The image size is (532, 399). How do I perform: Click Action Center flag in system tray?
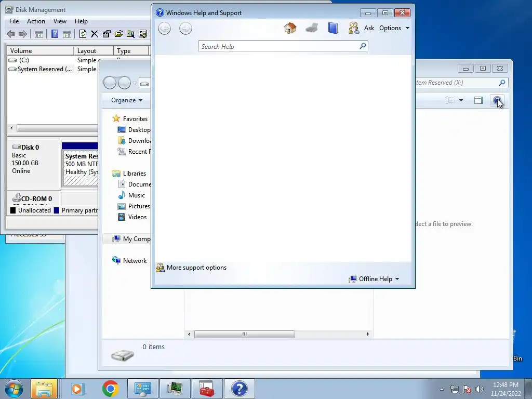click(467, 389)
